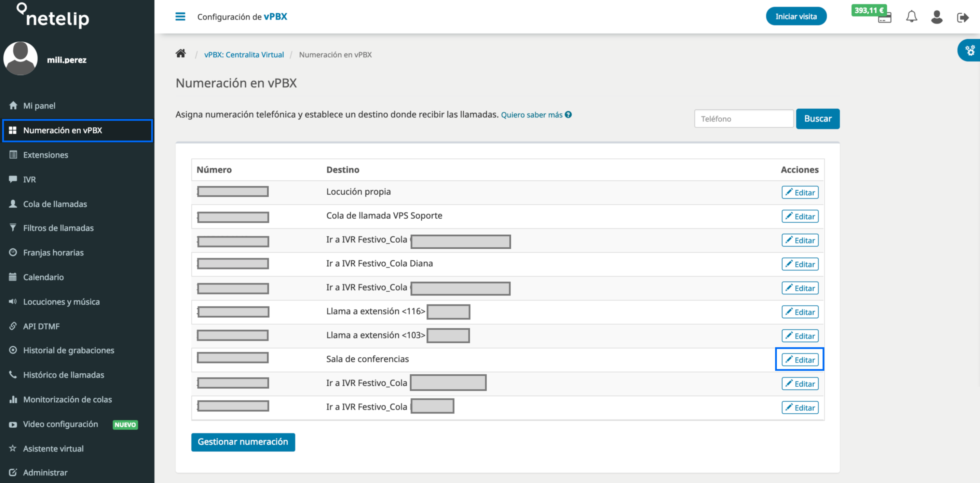Click the 393,11 € balance badge
980x483 pixels.
tap(869, 10)
